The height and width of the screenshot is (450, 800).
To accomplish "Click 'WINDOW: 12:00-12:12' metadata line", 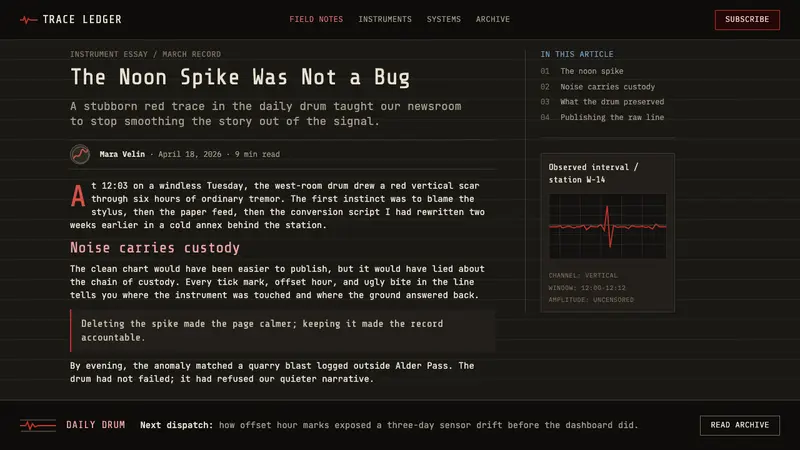I will pos(587,288).
